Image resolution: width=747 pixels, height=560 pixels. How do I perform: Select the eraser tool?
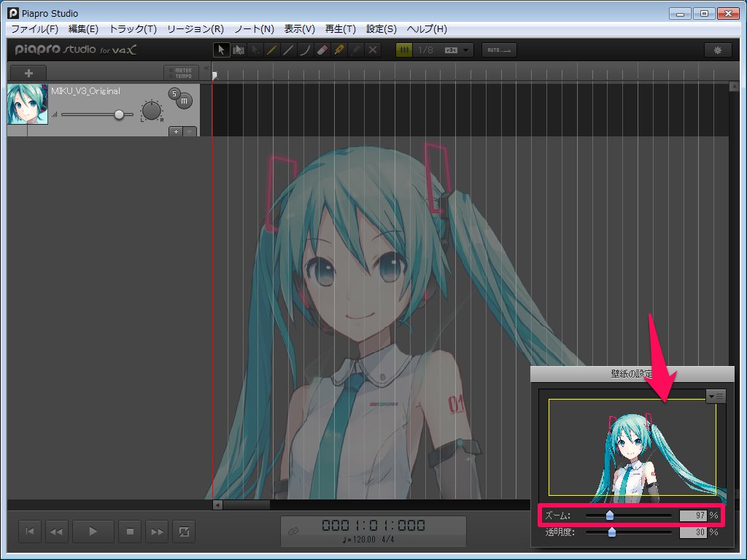click(x=322, y=50)
